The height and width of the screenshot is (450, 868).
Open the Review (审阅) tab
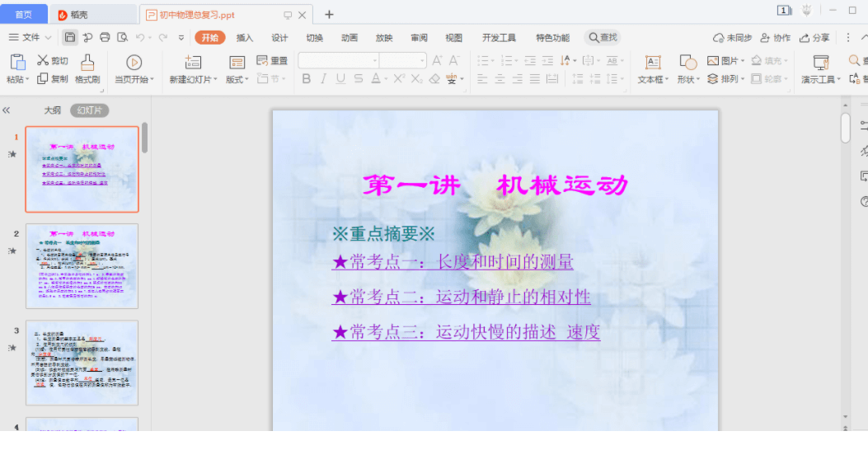[x=419, y=38]
